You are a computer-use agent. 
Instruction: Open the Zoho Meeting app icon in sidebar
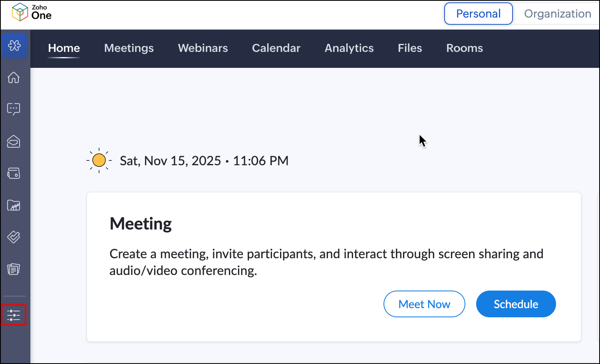[x=14, y=45]
